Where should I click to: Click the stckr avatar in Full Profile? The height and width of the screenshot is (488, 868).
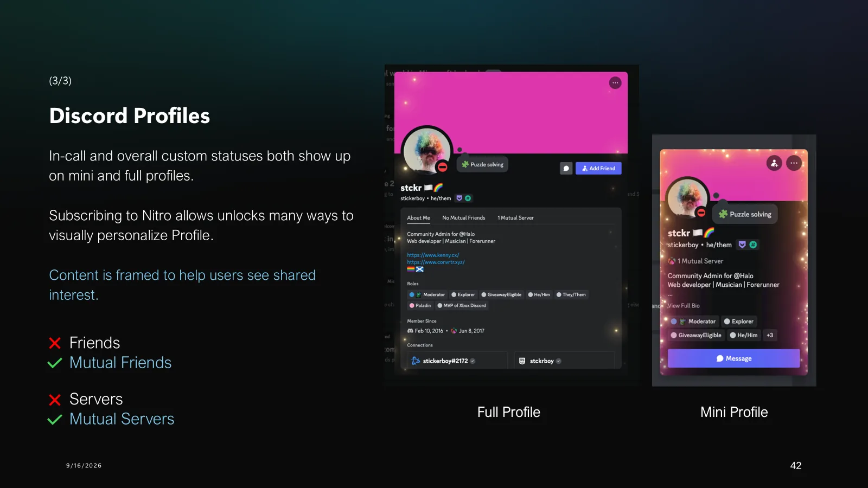(x=427, y=151)
